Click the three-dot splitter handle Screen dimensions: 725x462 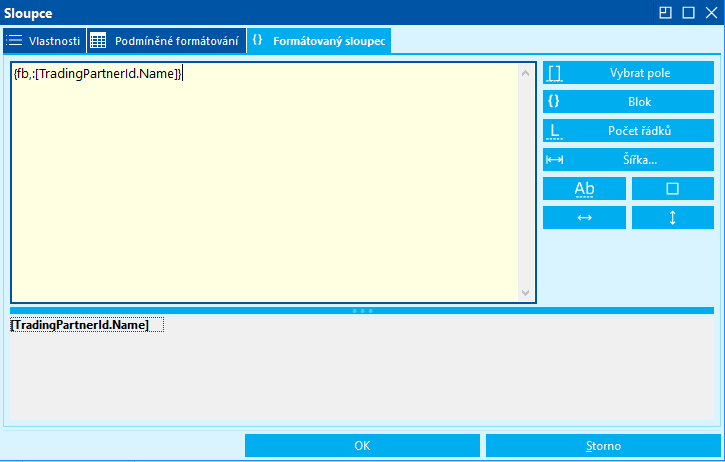[x=362, y=311]
